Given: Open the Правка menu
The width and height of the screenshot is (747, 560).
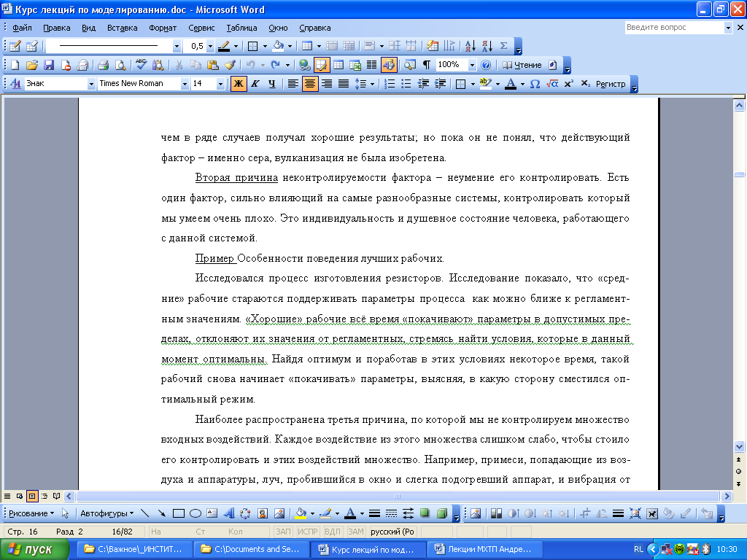Looking at the screenshot, I should pyautogui.click(x=57, y=28).
